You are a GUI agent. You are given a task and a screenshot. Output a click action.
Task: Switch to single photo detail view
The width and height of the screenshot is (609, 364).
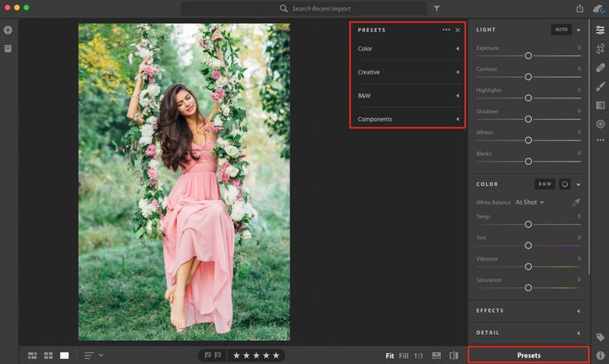point(65,356)
